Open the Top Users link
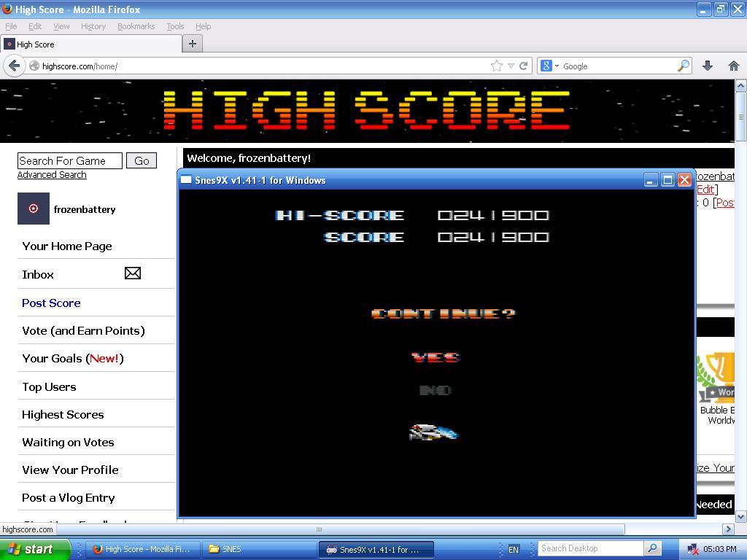Image resolution: width=747 pixels, height=560 pixels. 49,386
